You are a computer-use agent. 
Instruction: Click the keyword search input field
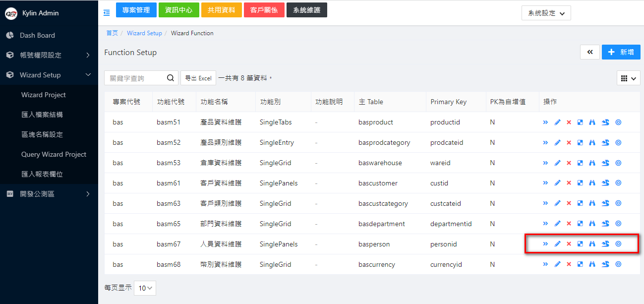tap(136, 78)
